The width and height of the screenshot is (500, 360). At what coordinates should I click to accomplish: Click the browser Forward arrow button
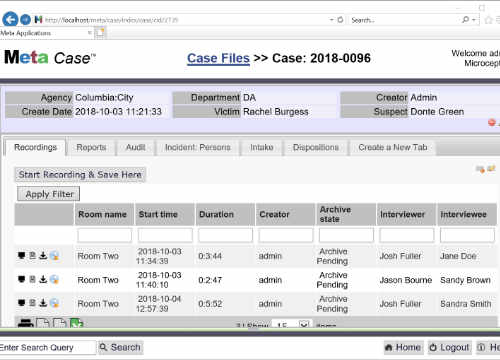(x=25, y=20)
